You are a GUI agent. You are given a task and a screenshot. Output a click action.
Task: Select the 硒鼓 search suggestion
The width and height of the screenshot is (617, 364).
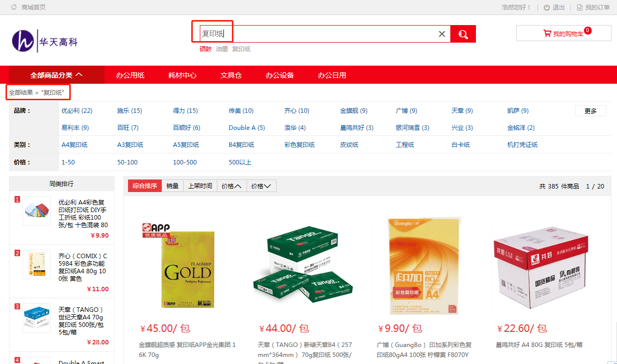(205, 49)
